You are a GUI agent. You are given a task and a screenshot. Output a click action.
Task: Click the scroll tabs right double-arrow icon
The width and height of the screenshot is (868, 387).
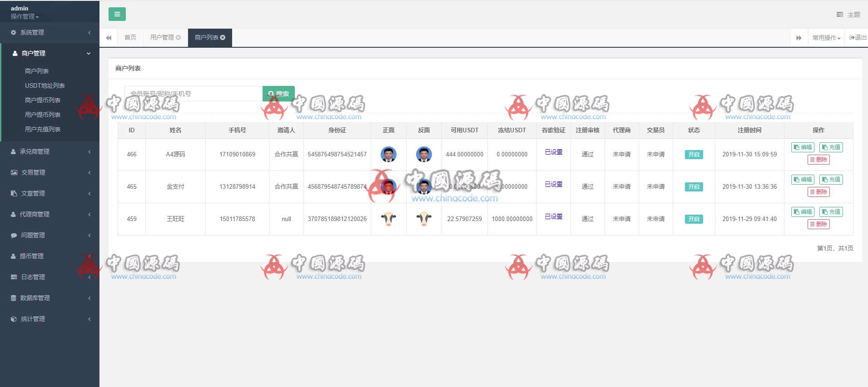pos(799,38)
